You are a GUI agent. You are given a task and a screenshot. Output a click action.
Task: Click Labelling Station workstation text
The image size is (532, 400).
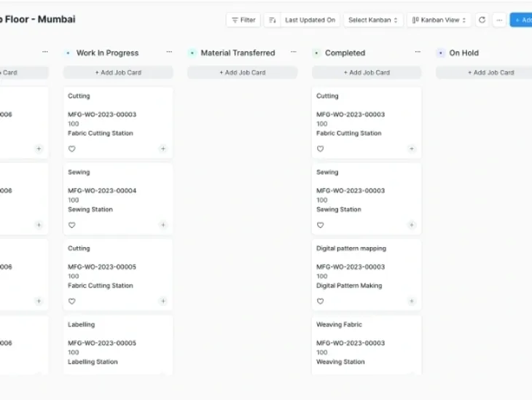93,361
